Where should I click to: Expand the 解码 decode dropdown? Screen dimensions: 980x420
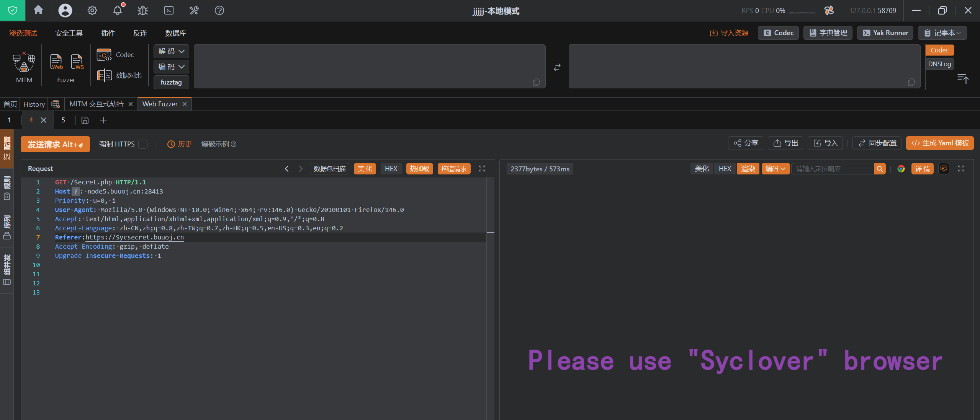pos(171,51)
